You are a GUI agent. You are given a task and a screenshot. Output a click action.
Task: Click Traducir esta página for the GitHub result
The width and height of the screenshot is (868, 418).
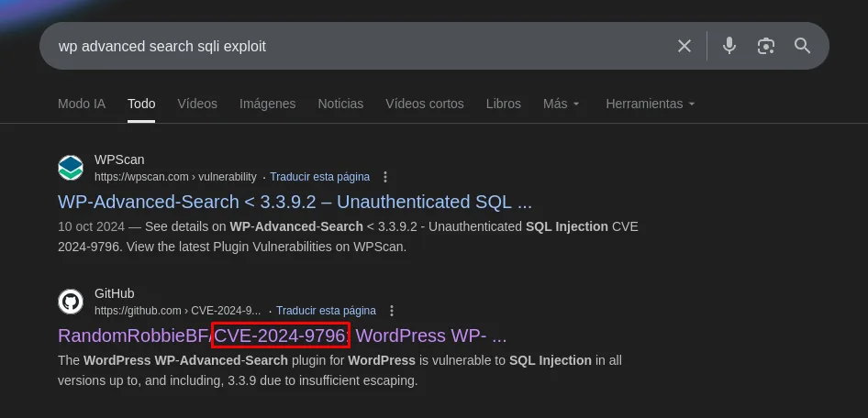(326, 311)
